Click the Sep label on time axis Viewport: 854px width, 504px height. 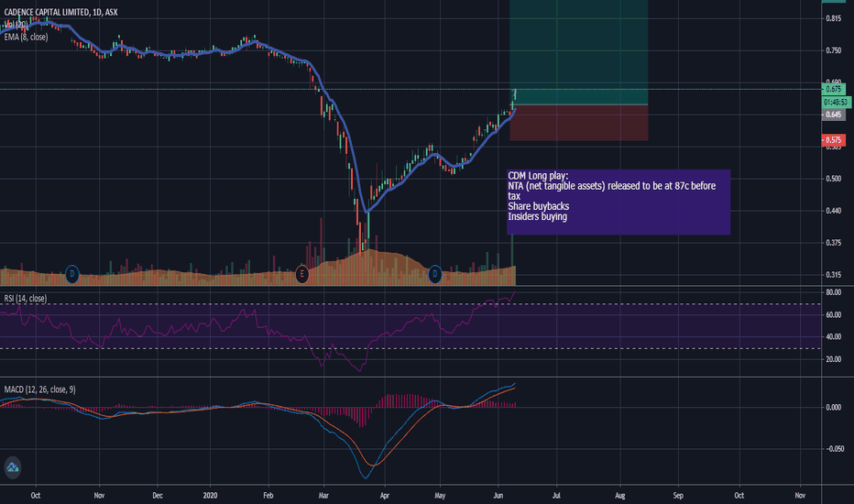[x=678, y=495]
